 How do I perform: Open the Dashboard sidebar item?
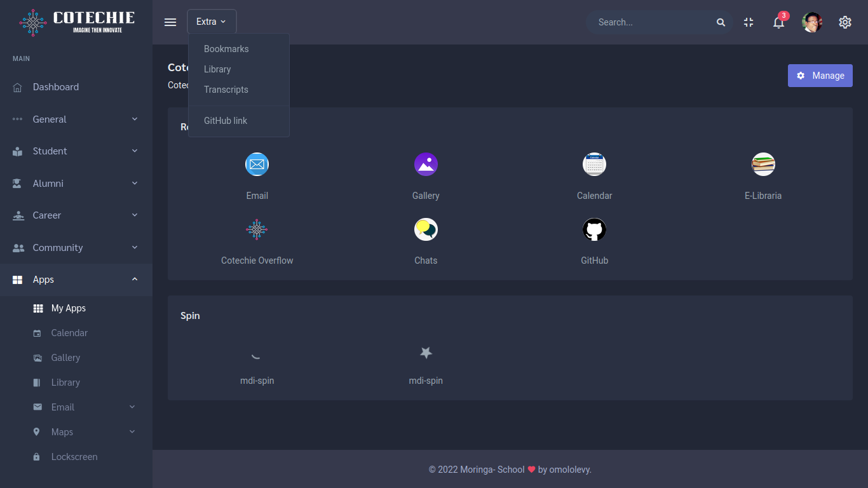point(76,87)
